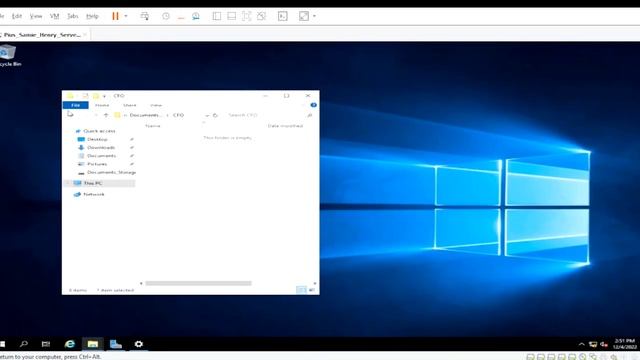
Task: Click the taskbar clock showing 12/4/2022
Action: click(625, 344)
